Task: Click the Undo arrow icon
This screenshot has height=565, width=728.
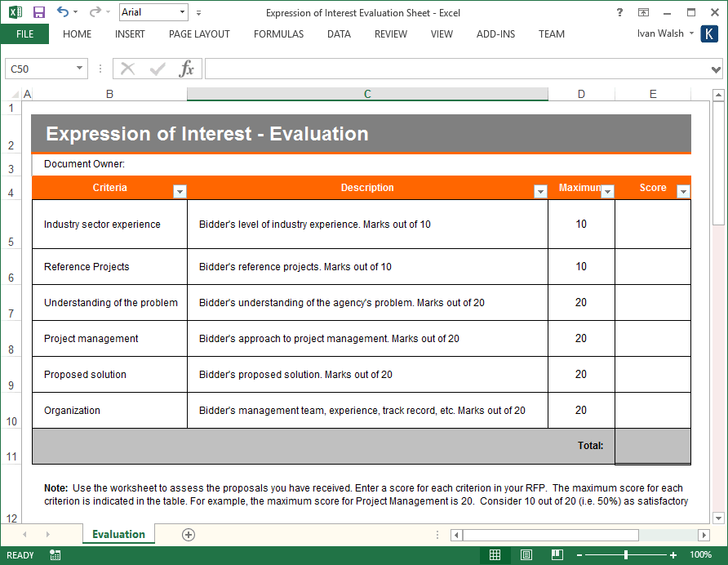Action: click(x=63, y=11)
